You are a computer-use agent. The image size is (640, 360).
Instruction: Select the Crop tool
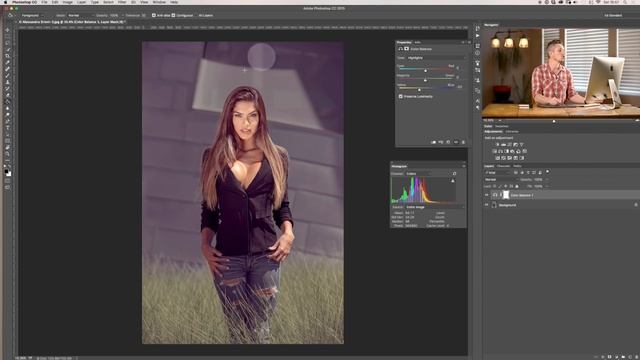[7, 56]
